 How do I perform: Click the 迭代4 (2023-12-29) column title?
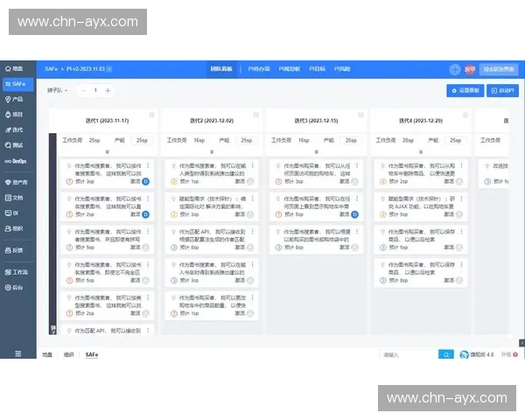coord(421,121)
